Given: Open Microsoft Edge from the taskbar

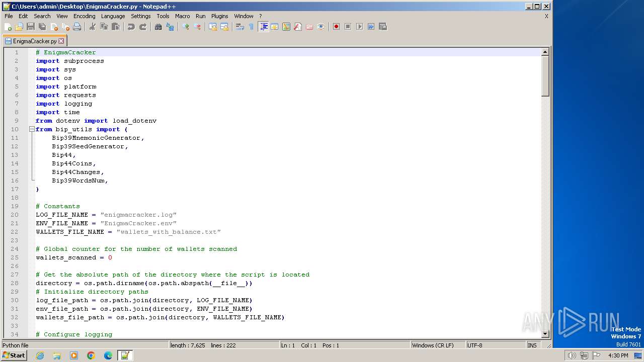Looking at the screenshot, I should [x=108, y=355].
